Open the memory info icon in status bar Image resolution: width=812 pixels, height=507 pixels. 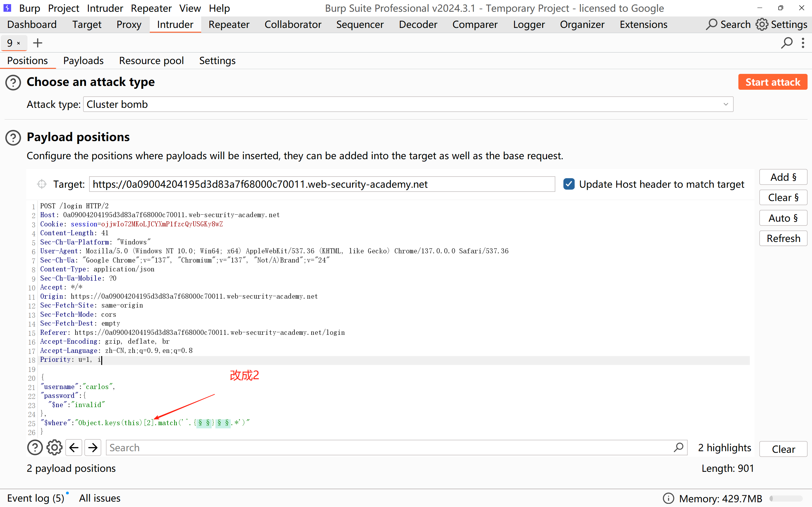(x=668, y=498)
